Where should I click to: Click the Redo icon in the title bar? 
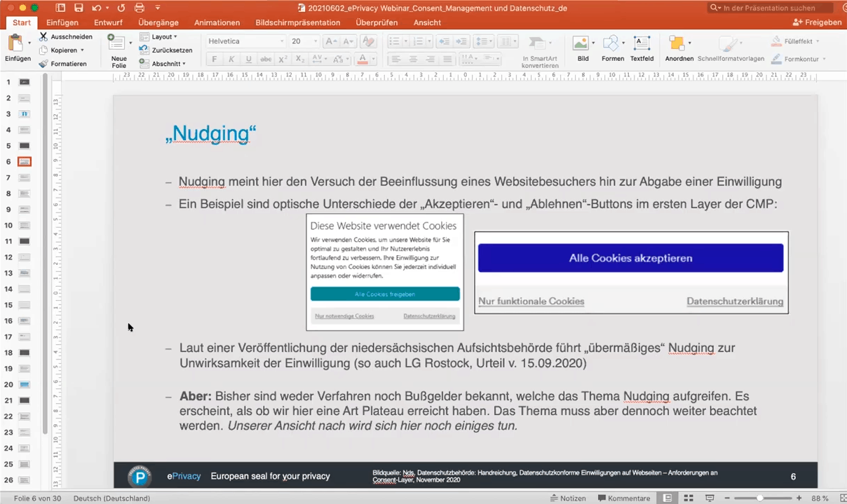pos(121,8)
